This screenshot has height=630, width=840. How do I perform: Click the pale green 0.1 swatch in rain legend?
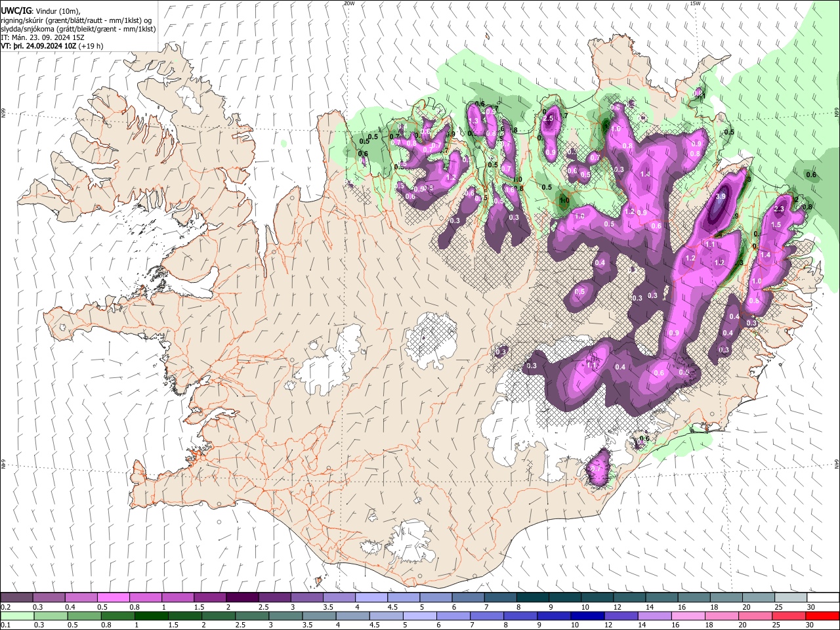(x=16, y=616)
